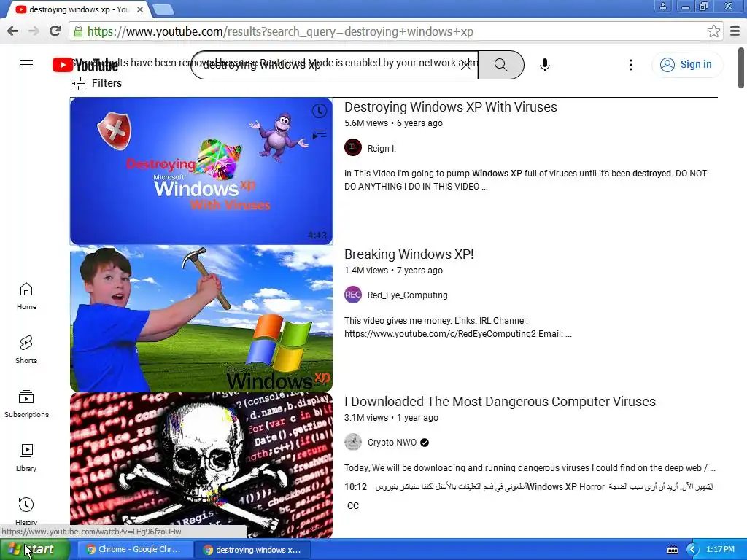Switch to Chrome - Google Chrome taskbar item

[135, 550]
